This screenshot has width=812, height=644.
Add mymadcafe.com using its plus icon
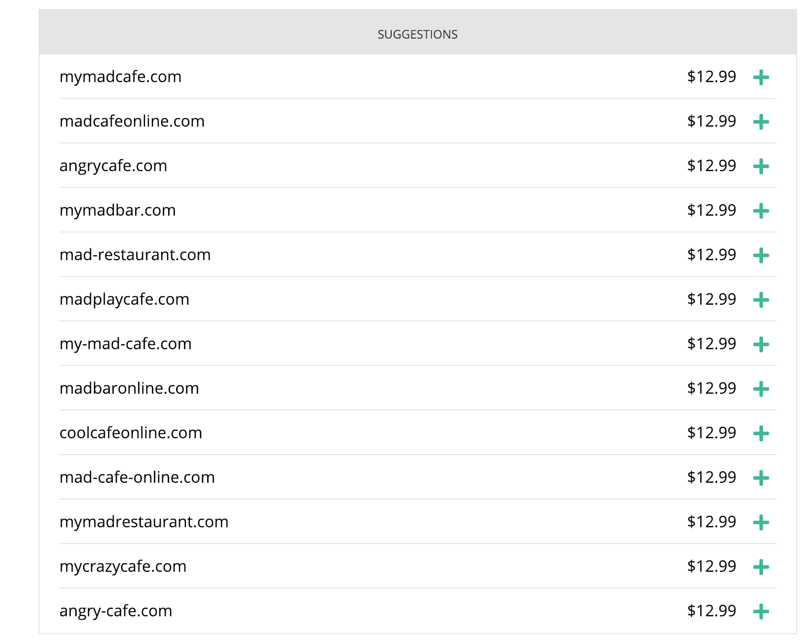761,77
